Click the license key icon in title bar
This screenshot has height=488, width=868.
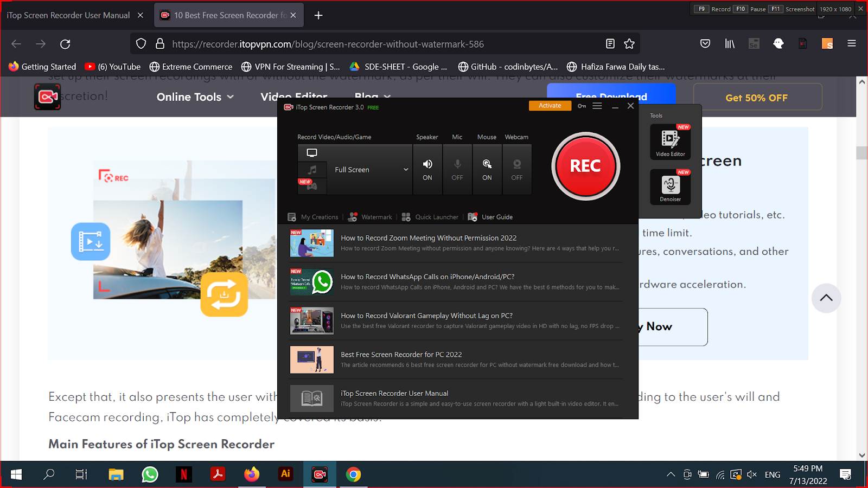tap(582, 106)
